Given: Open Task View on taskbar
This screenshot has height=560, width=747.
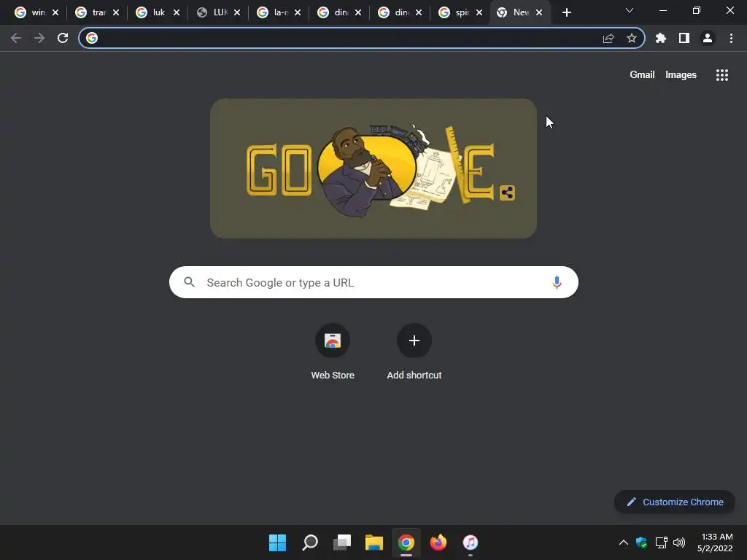Looking at the screenshot, I should (x=341, y=542).
